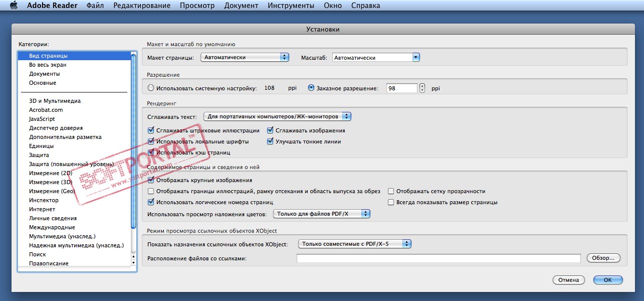Toggle Сглаживать штриховые иллюстрации checkbox
644x301 pixels.
[151, 130]
